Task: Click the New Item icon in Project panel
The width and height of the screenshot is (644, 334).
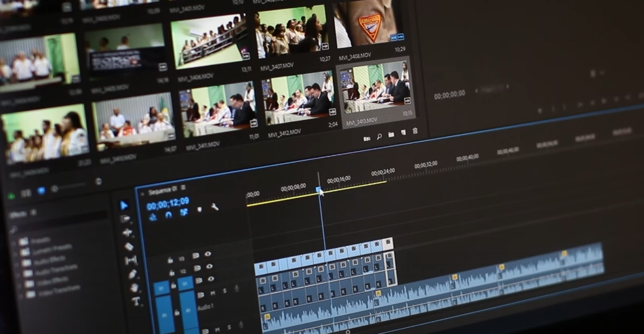Action: tap(403, 133)
